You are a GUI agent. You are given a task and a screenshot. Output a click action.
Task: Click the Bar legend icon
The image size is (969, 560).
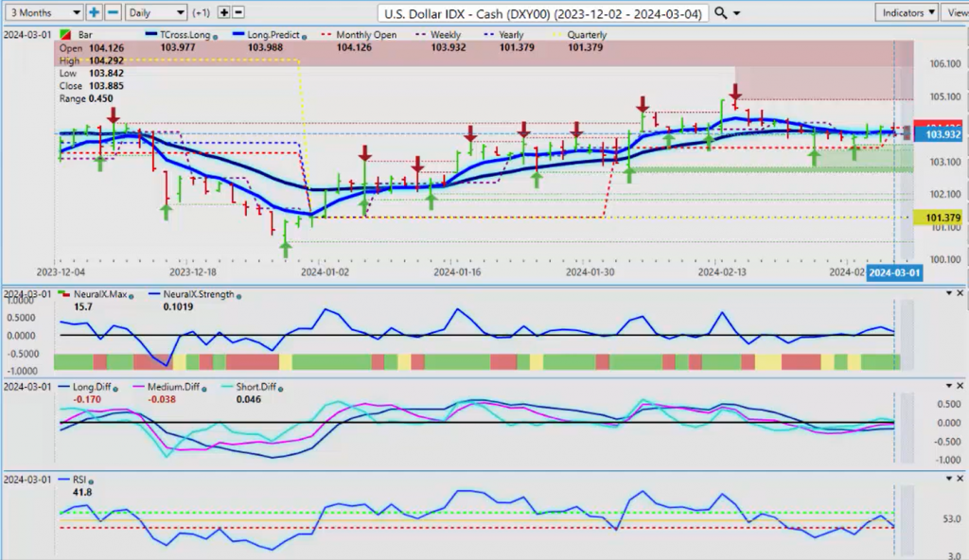point(65,35)
